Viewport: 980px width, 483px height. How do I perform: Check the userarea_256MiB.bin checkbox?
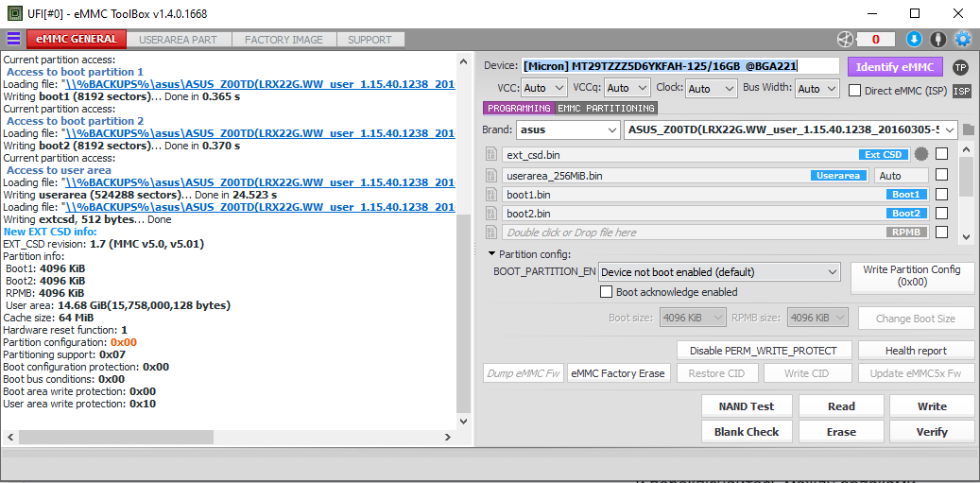[941, 175]
